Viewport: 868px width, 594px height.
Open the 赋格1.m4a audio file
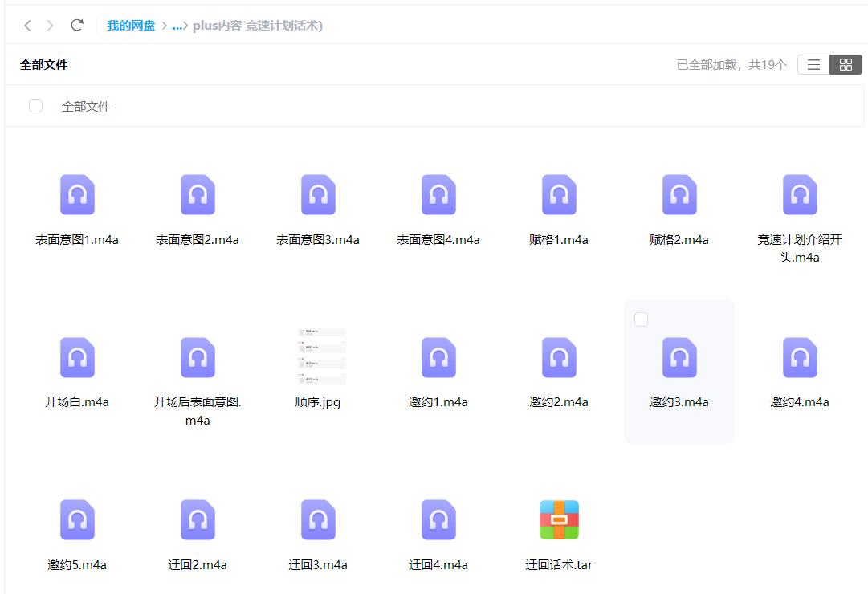coord(559,195)
